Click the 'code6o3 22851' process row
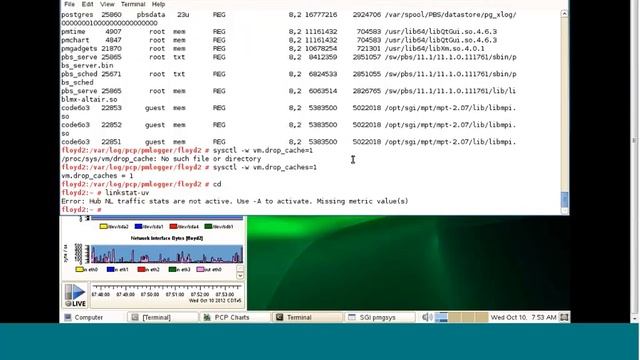640x360 pixels. pos(289,142)
